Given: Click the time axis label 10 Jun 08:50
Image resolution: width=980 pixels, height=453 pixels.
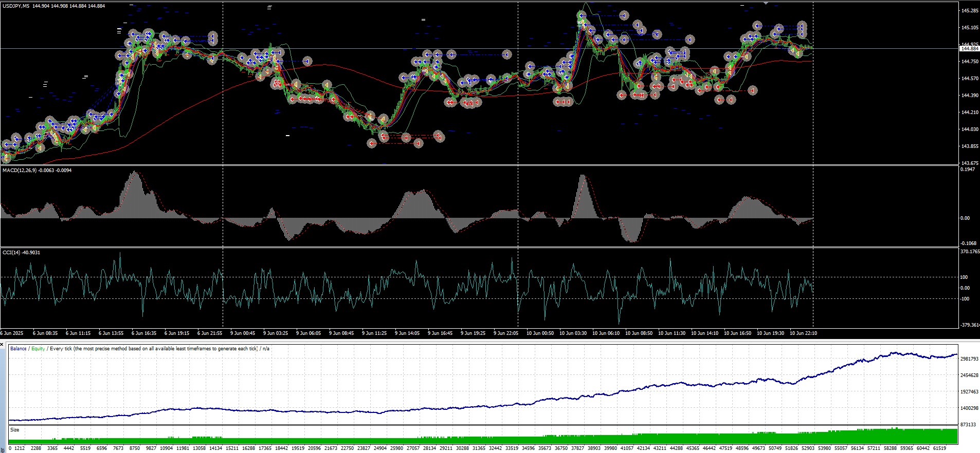Looking at the screenshot, I should point(639,333).
